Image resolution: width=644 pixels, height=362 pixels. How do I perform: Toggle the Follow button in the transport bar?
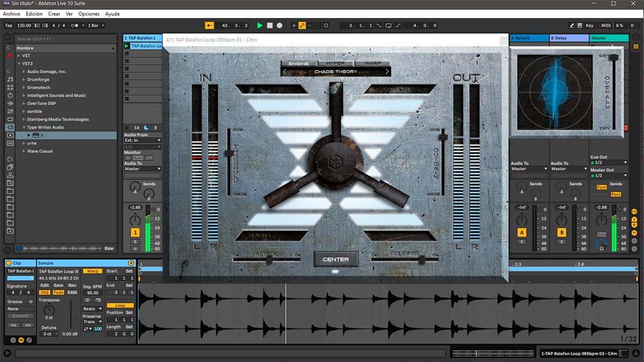pyautogui.click(x=209, y=25)
